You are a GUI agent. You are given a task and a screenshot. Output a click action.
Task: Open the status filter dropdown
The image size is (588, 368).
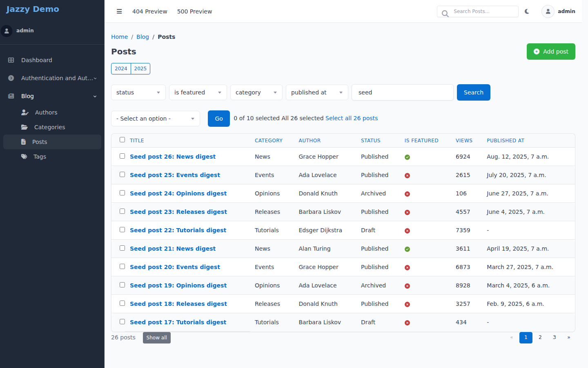pos(138,92)
